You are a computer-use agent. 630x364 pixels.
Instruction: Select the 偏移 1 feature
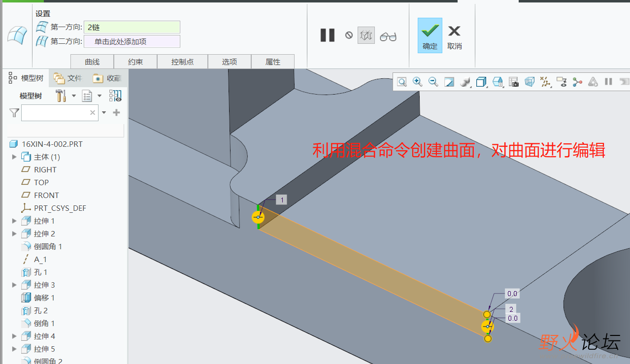click(44, 298)
